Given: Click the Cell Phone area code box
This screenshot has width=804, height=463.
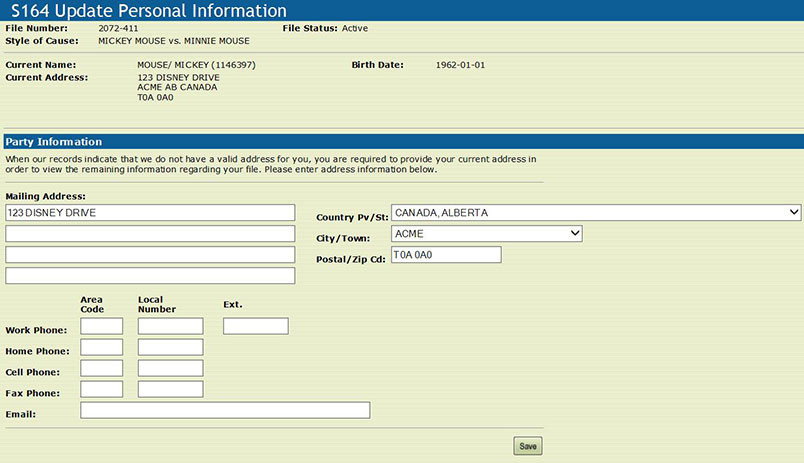Looking at the screenshot, I should [102, 368].
